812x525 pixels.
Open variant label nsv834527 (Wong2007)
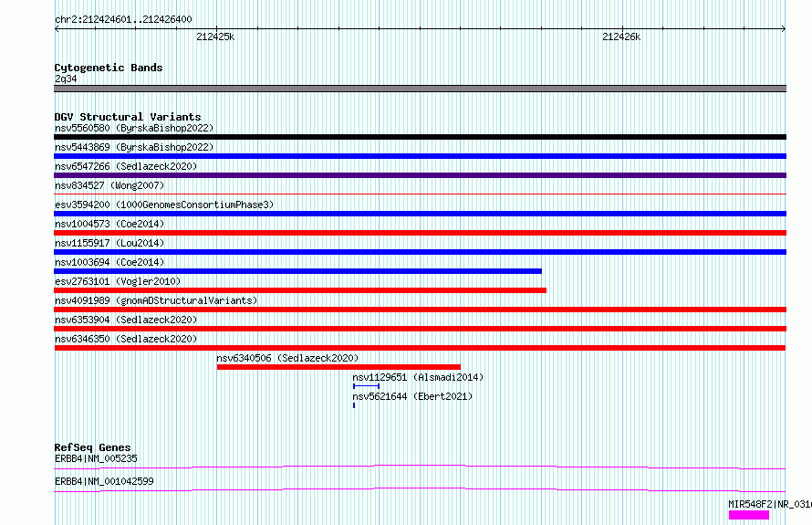pos(109,185)
